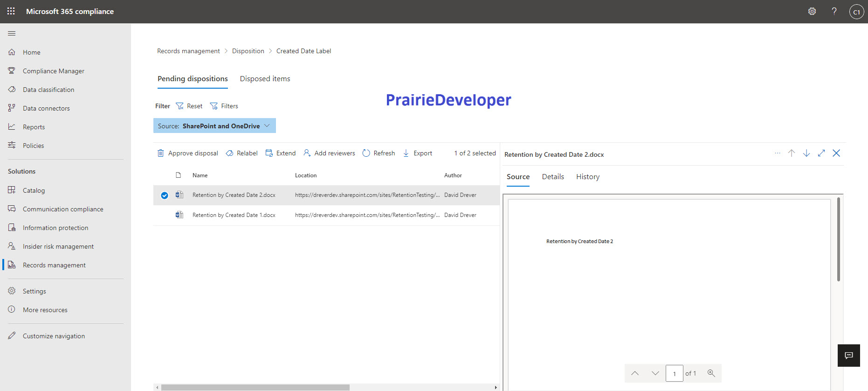Close the details pane
Image resolution: width=868 pixels, height=391 pixels.
(x=836, y=153)
